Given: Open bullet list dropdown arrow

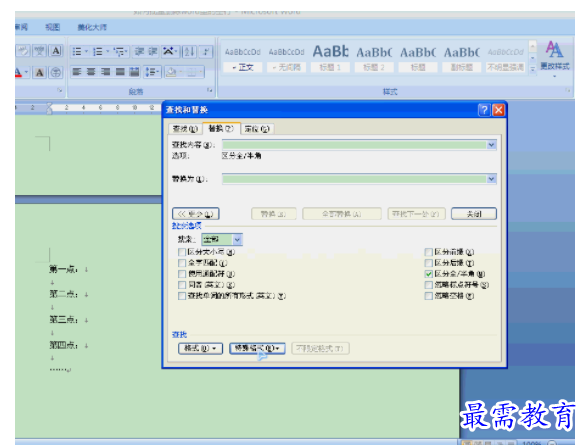Looking at the screenshot, I should [x=86, y=51].
